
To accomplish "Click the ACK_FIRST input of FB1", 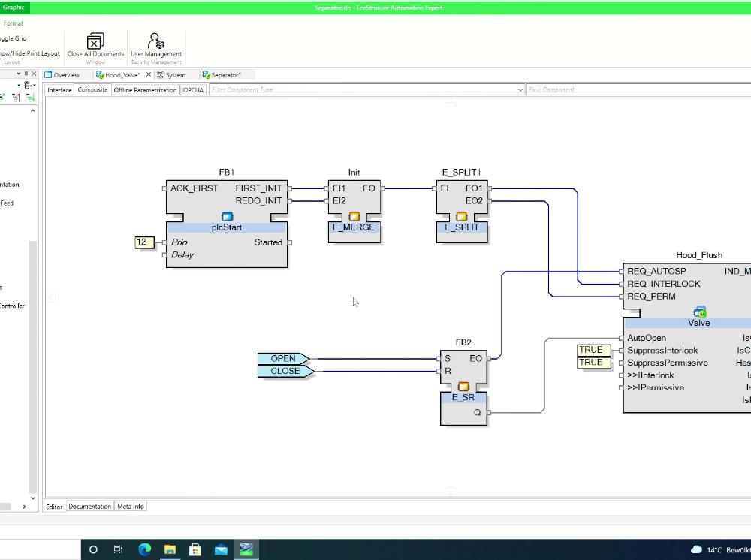I will pyautogui.click(x=194, y=188).
